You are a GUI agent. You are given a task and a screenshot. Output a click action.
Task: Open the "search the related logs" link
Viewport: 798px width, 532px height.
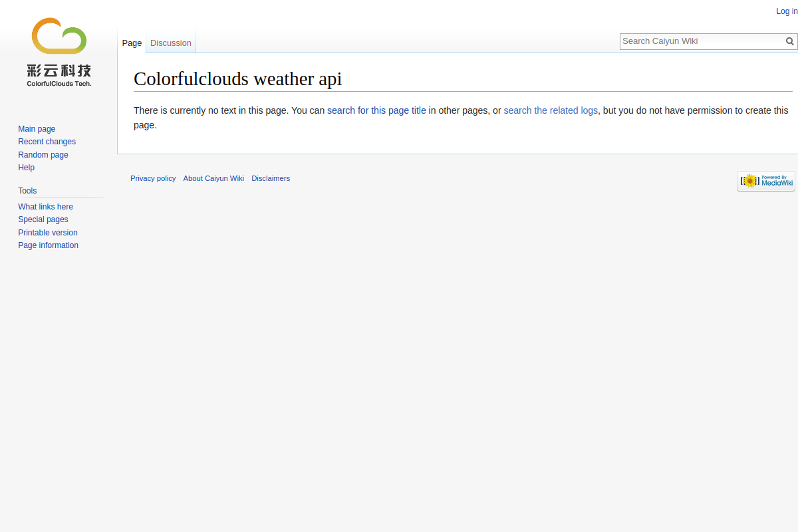[x=551, y=110]
